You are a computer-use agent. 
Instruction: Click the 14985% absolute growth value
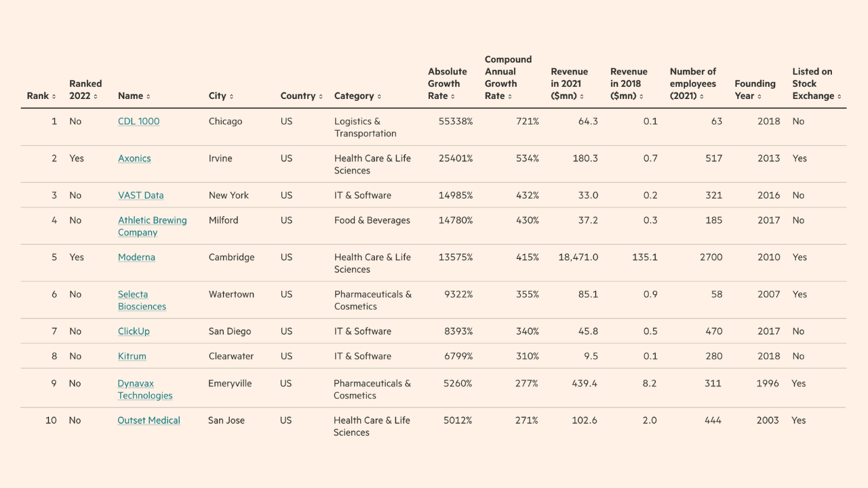(x=456, y=195)
